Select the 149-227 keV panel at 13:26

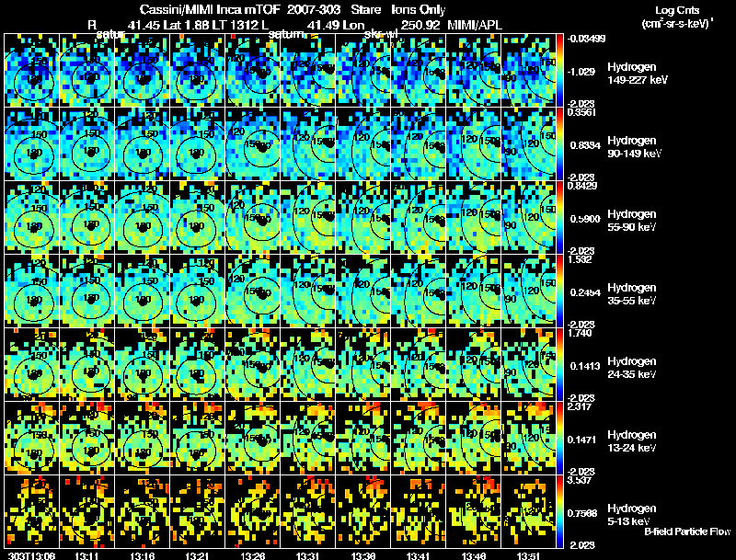point(252,71)
